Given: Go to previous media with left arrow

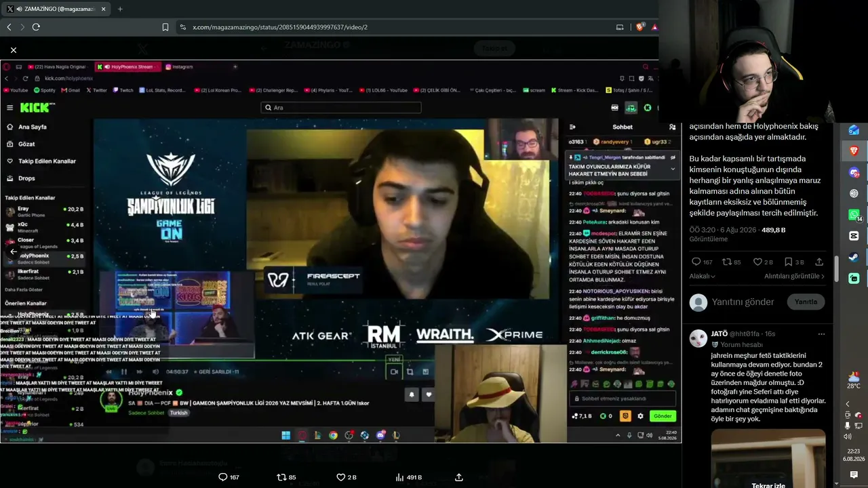Looking at the screenshot, I should coord(14,251).
